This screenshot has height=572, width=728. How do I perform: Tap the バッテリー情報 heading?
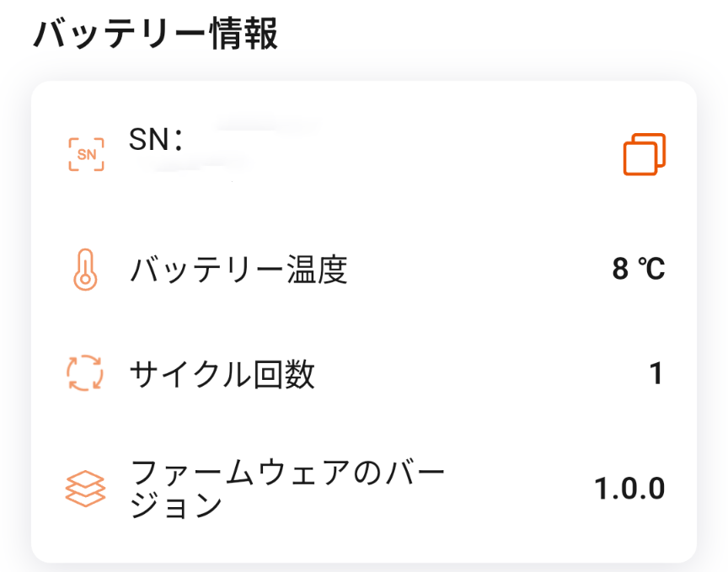[x=156, y=35]
